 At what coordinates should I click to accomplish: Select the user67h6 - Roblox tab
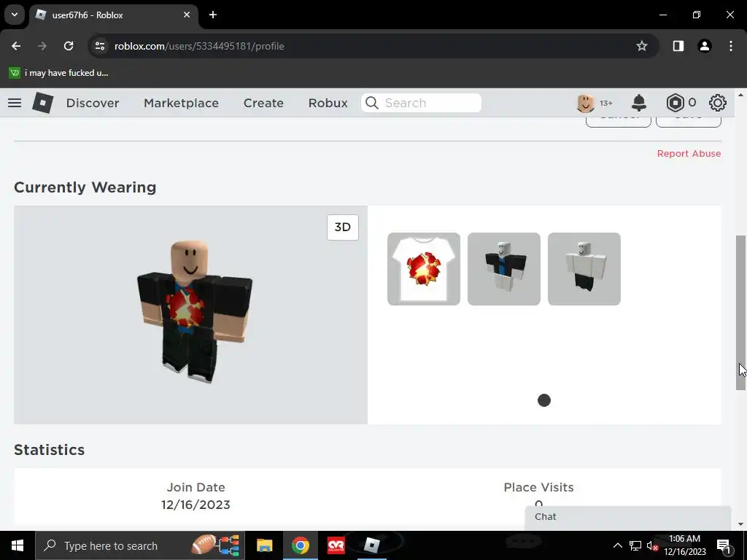coord(113,15)
